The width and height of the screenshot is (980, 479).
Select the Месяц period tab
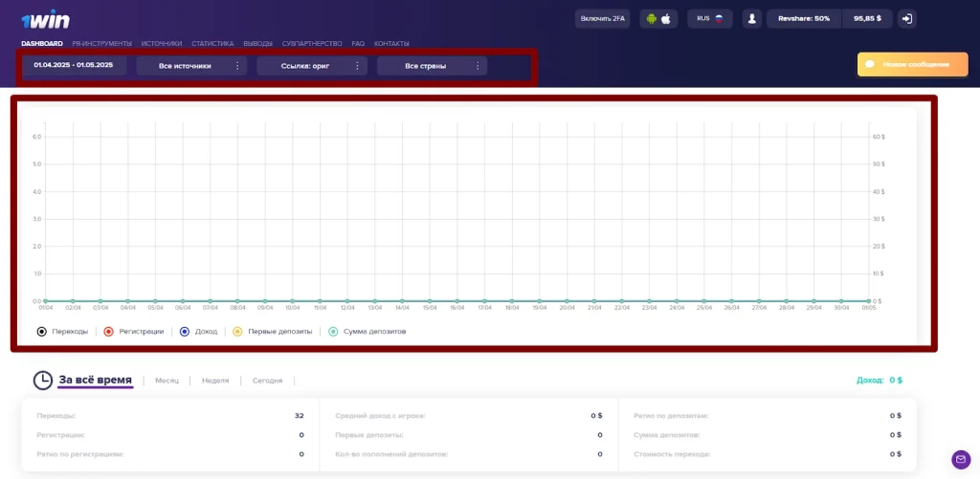tap(167, 381)
